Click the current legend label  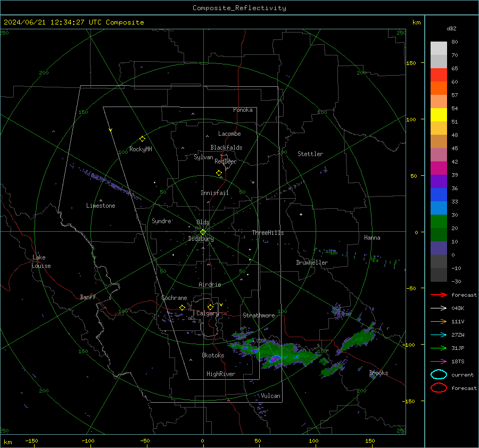[x=463, y=374]
